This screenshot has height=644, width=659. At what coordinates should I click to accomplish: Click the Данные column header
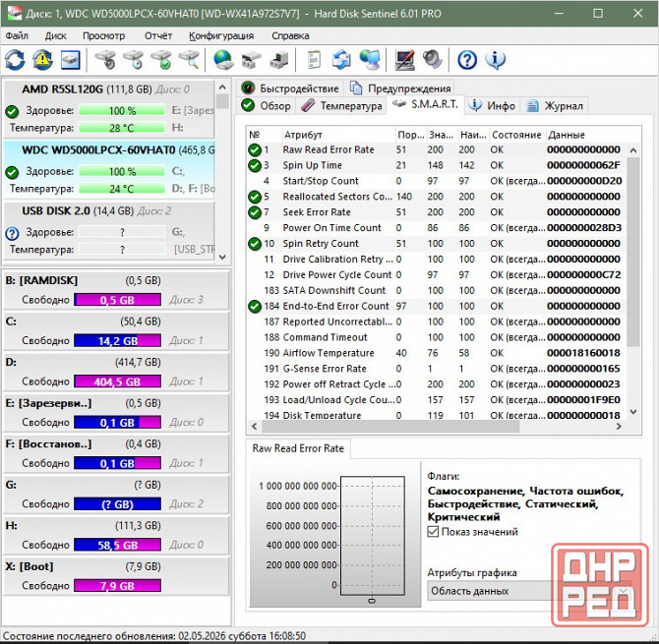(x=588, y=135)
